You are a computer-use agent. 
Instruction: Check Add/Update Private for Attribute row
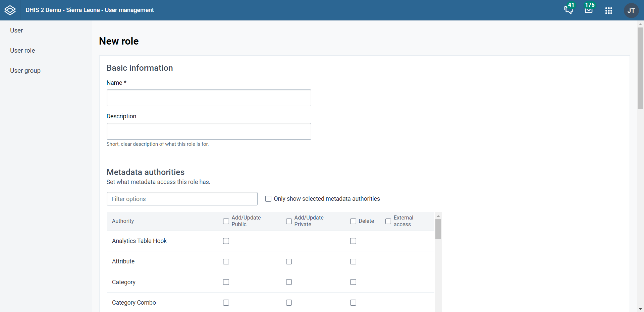289,261
